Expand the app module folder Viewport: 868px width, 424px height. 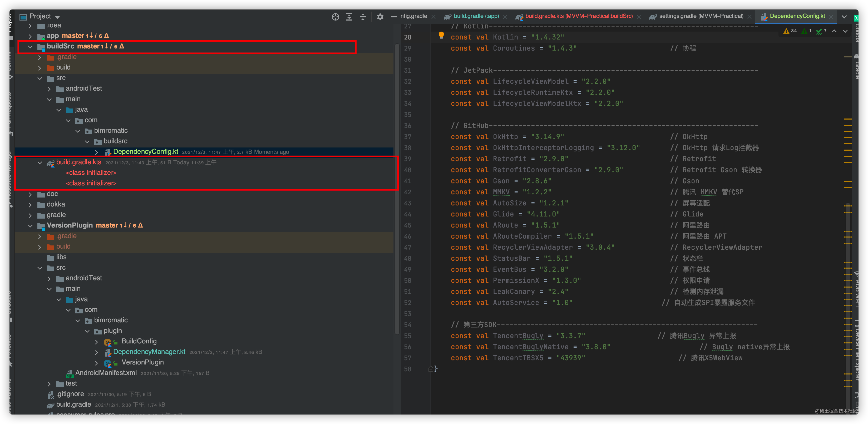pyautogui.click(x=30, y=36)
